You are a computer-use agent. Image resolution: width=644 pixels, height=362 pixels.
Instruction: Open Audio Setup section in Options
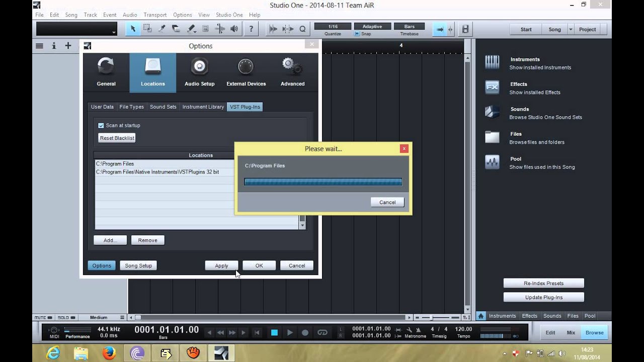pyautogui.click(x=200, y=72)
